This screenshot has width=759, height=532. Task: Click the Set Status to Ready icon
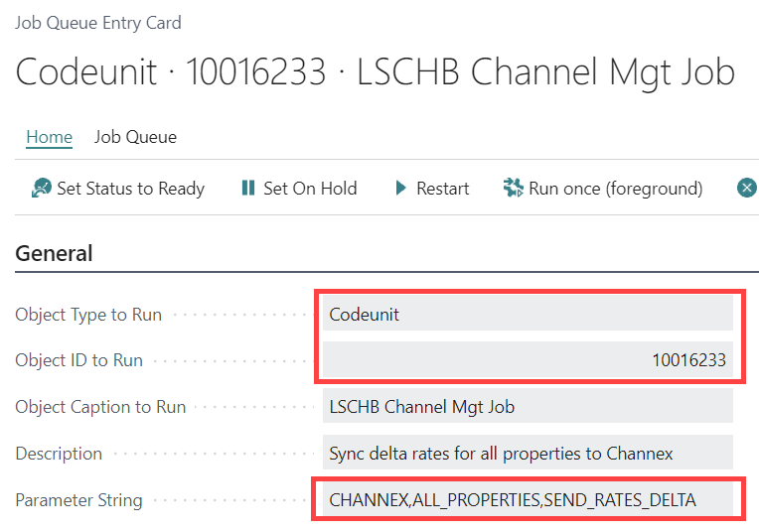point(41,188)
